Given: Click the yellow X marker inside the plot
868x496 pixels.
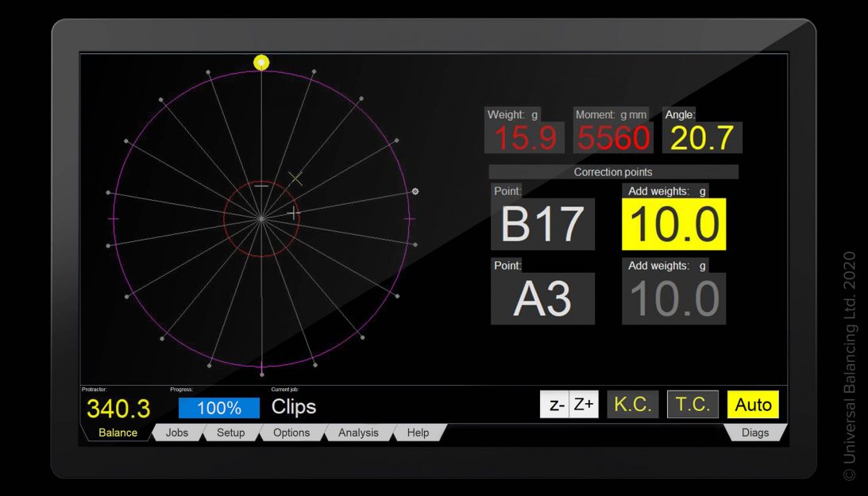Looking at the screenshot, I should (295, 179).
